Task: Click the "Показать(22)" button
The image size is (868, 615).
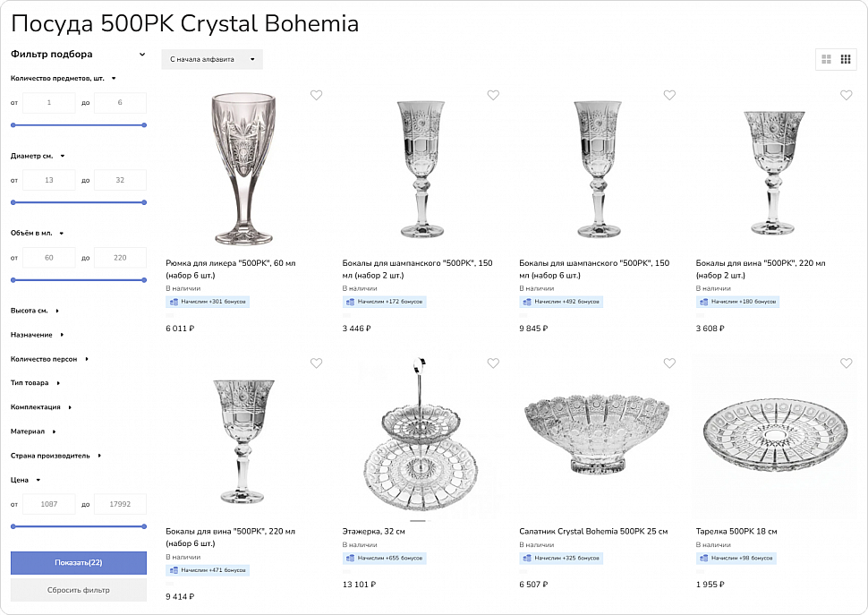Action: click(x=79, y=563)
